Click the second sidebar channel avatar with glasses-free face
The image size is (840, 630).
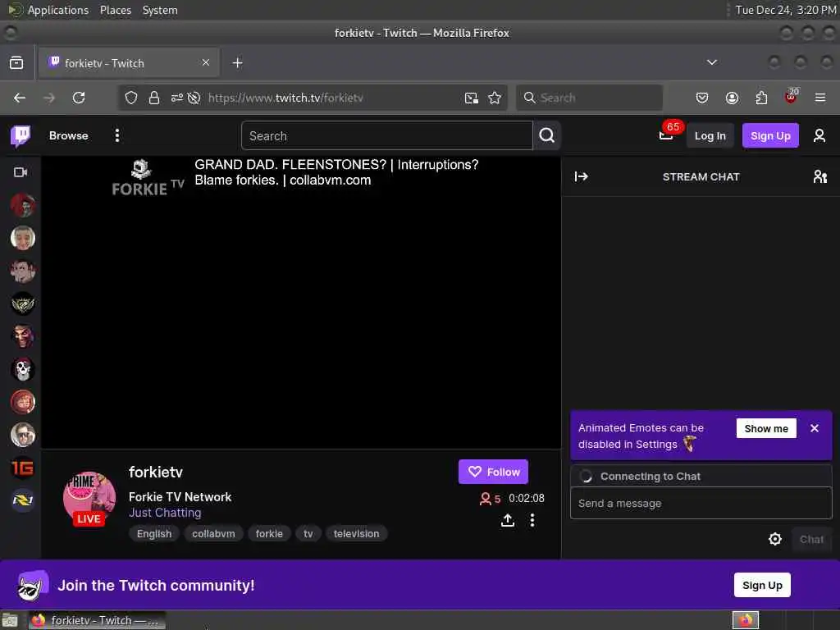[22, 238]
